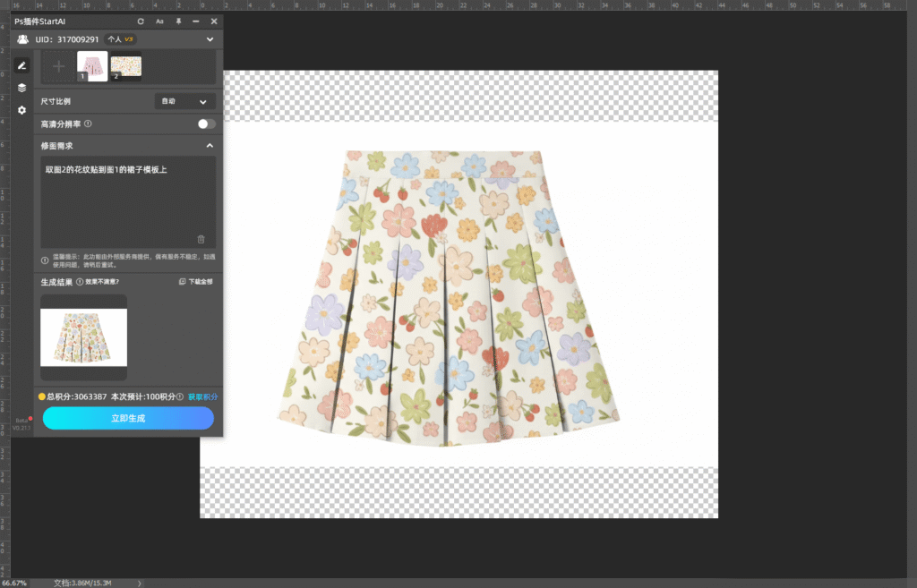Click the 效果不满意? feedback link
Viewport: 917px width, 588px height.
pos(102,281)
